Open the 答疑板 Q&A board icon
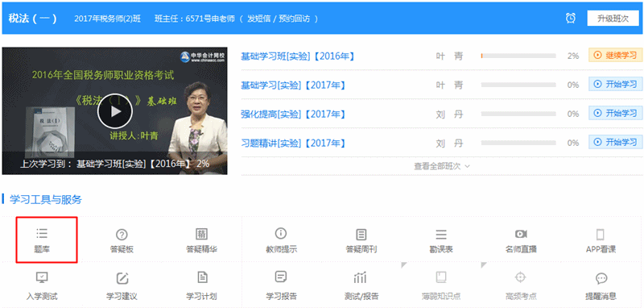 click(122, 235)
